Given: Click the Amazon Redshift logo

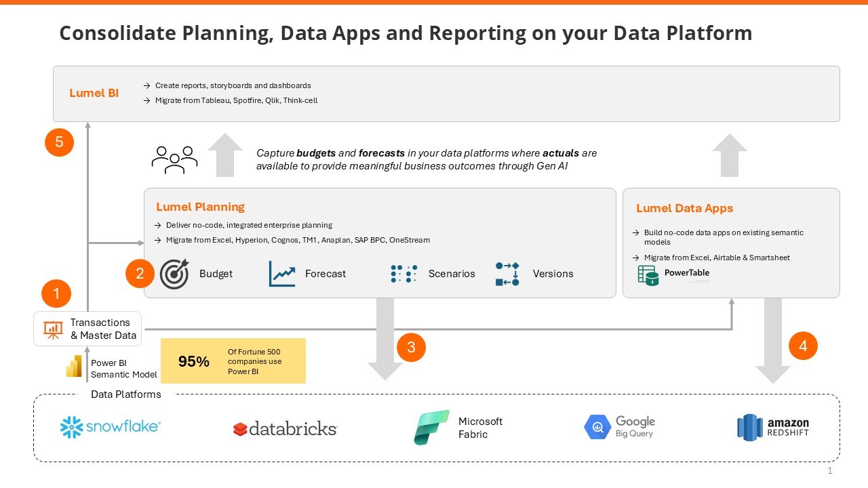Looking at the screenshot, I should (773, 427).
